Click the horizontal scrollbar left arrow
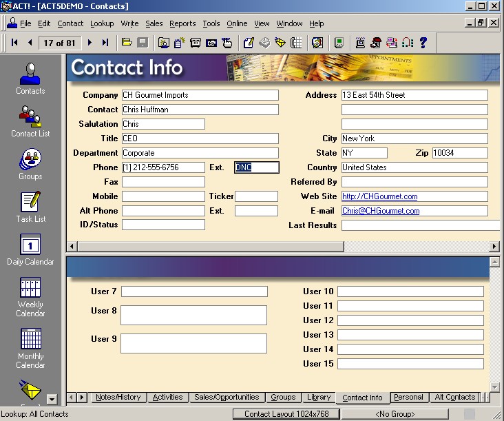The width and height of the screenshot is (504, 421). click(72, 247)
